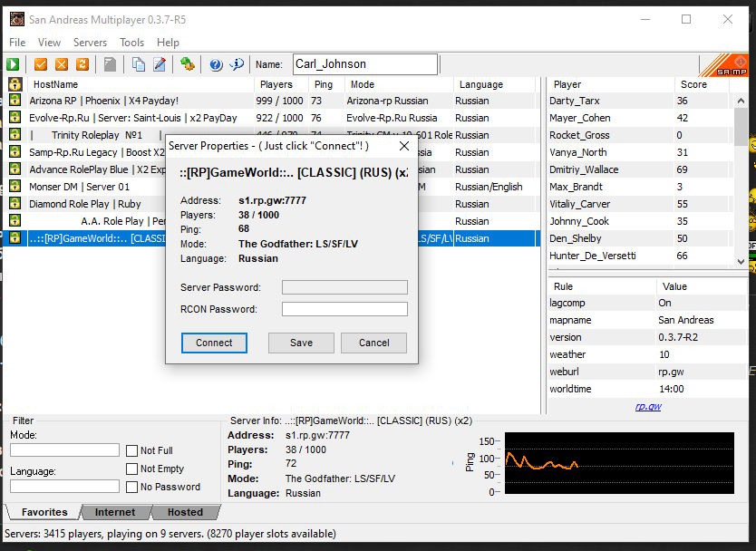Click Save button in Server Properties

pos(301,343)
